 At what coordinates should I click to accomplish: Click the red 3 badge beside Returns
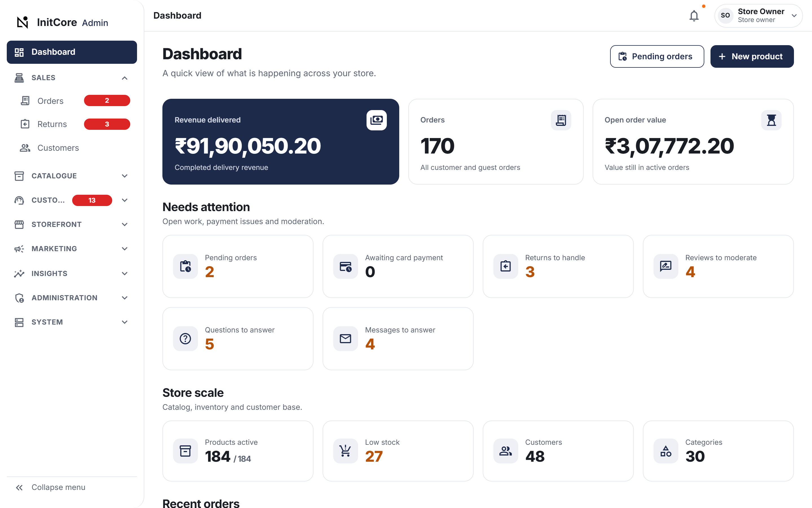click(107, 124)
